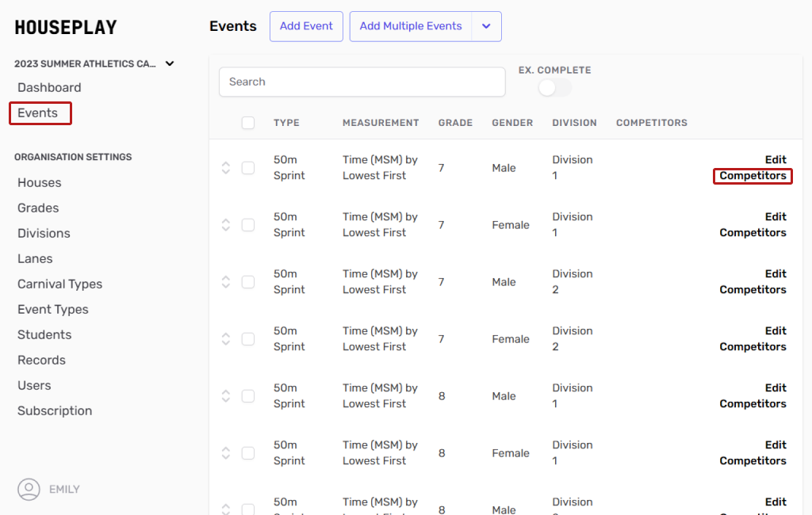Click the Add Event button

pyautogui.click(x=306, y=26)
